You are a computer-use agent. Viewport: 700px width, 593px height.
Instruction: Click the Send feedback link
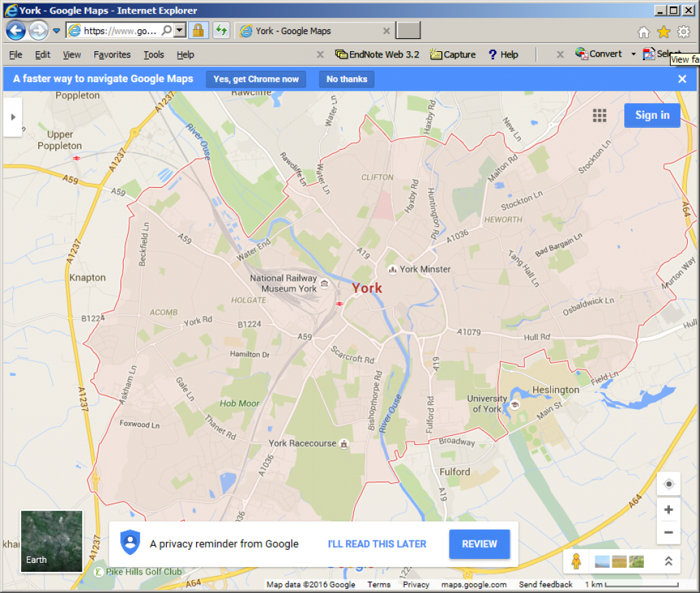tap(546, 585)
